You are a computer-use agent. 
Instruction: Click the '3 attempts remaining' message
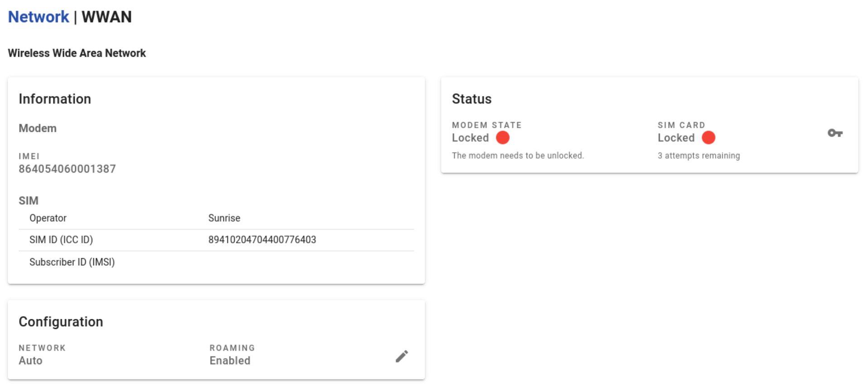coord(698,155)
